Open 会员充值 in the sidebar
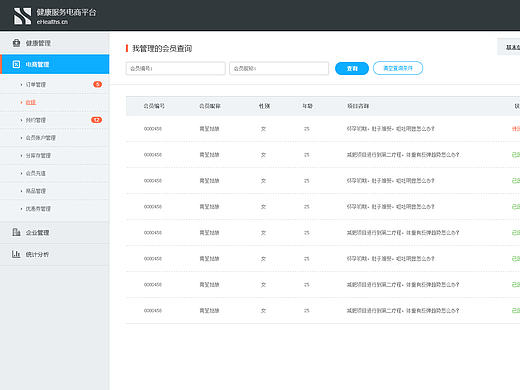The height and width of the screenshot is (390, 520). coord(55,173)
